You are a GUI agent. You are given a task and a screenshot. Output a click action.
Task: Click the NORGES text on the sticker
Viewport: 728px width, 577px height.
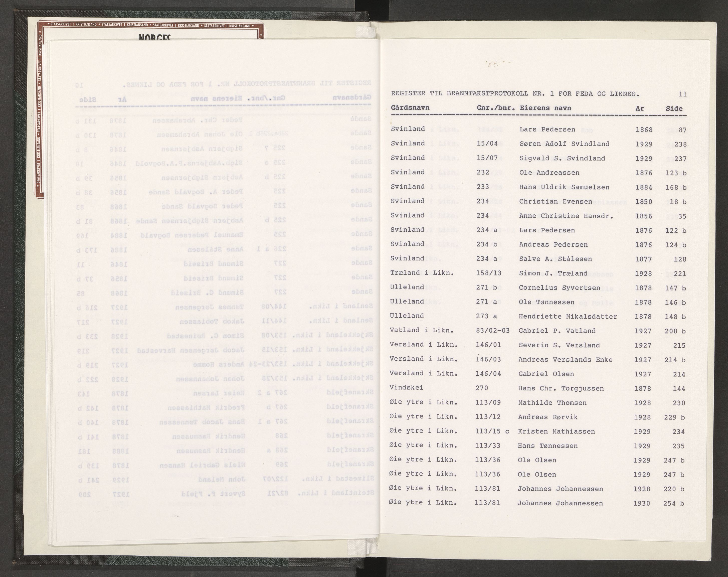click(155, 37)
